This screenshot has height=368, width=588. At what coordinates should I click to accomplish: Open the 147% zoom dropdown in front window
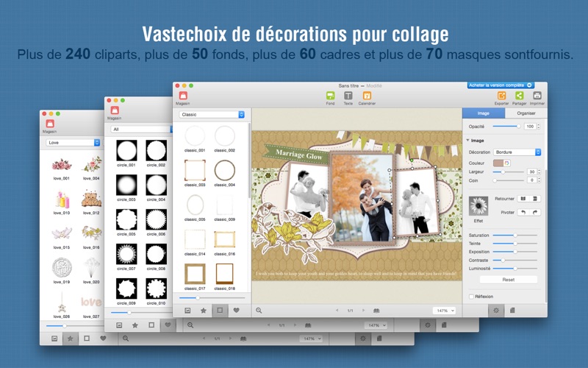tap(445, 311)
